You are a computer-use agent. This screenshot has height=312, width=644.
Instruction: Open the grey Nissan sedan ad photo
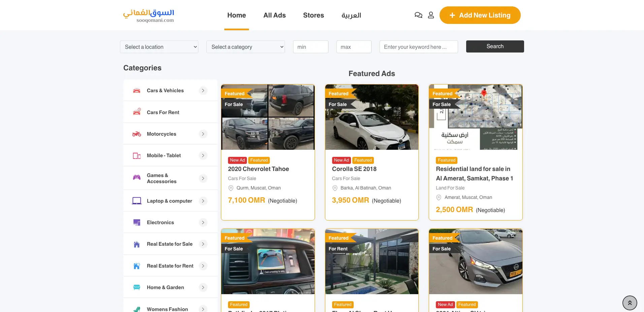click(476, 262)
